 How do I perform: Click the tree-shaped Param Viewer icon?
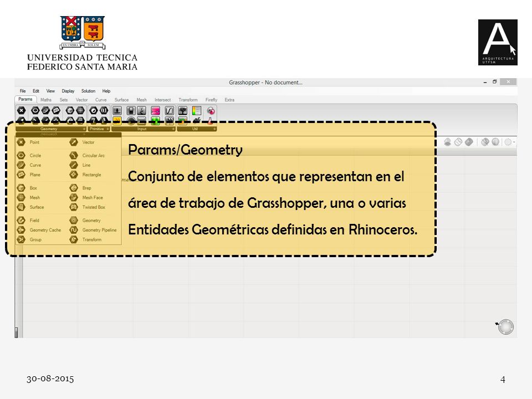click(x=182, y=111)
